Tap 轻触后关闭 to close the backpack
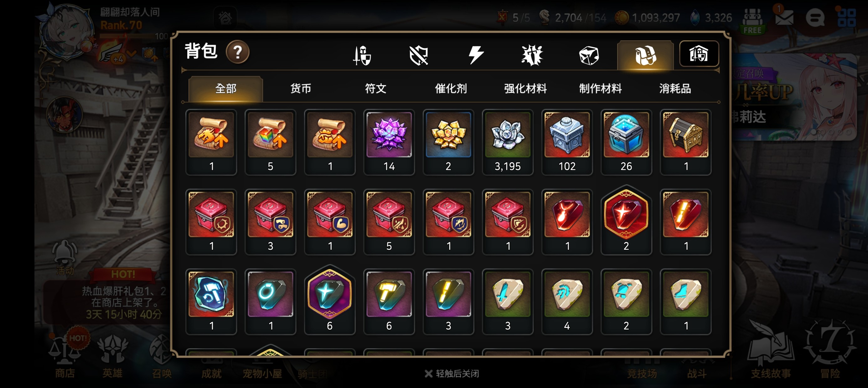This screenshot has width=868, height=388. tap(452, 374)
